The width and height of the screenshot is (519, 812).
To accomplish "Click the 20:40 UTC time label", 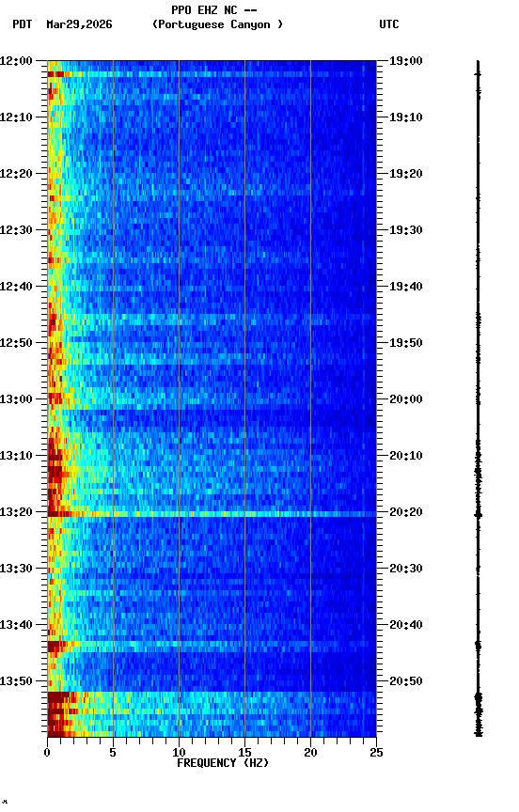I will 406,625.
